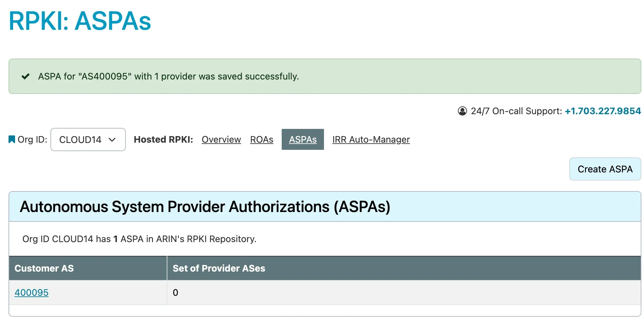Switch to the Overview tab
This screenshot has height=318, width=644.
pyautogui.click(x=221, y=139)
